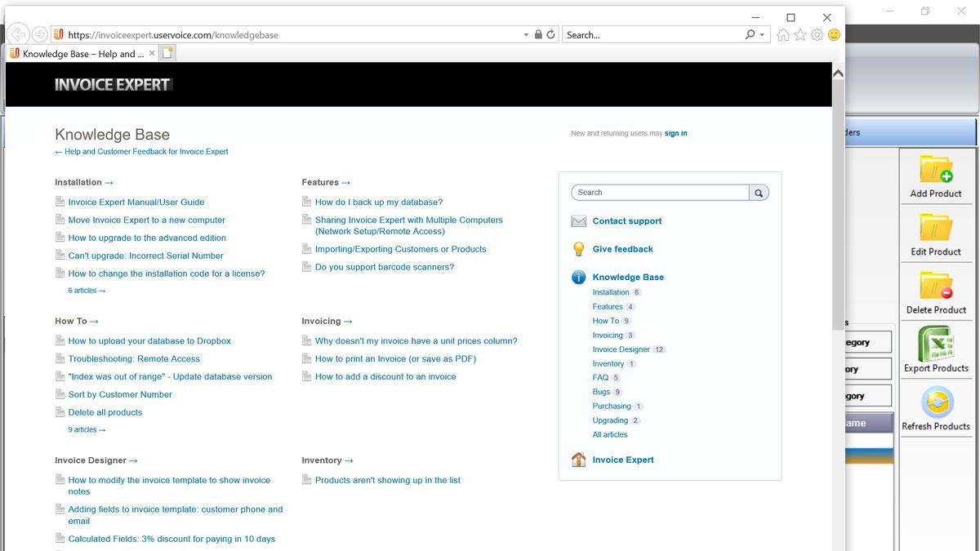This screenshot has height=551, width=980.
Task: Open Favorites with the star icon
Action: point(800,34)
